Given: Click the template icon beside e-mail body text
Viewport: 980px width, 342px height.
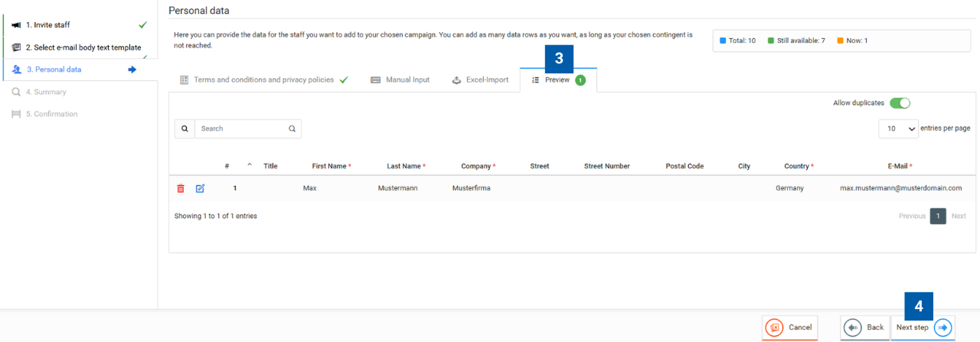Looking at the screenshot, I should (16, 47).
